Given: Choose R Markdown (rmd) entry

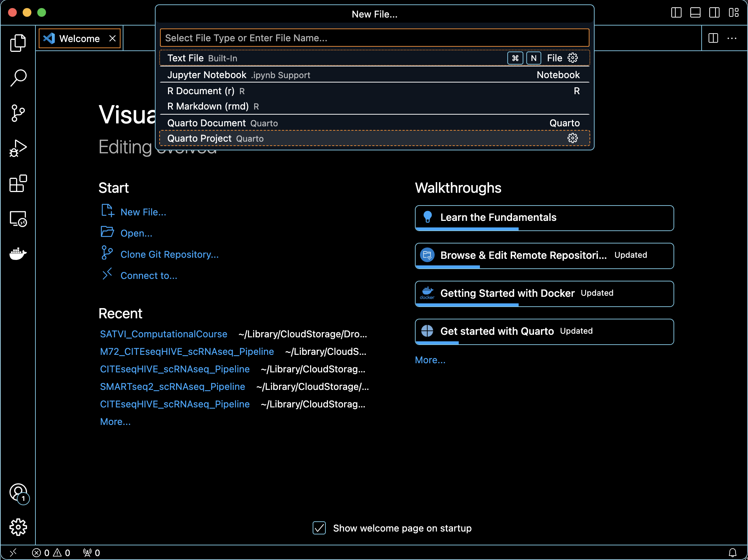Looking at the screenshot, I should pyautogui.click(x=375, y=106).
